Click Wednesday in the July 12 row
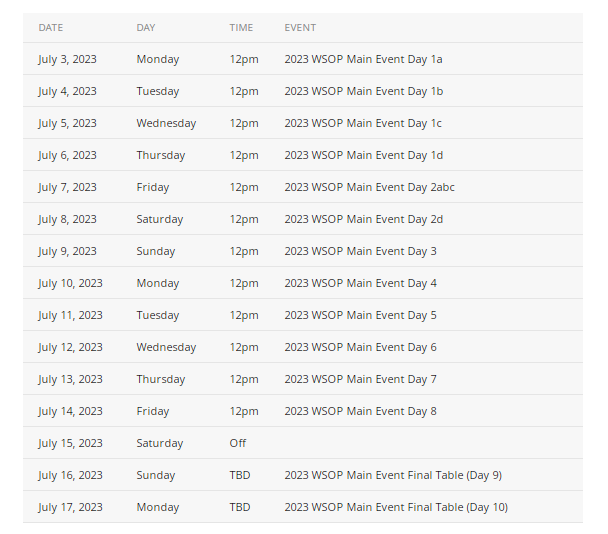Image resolution: width=608 pixels, height=534 pixels. click(x=166, y=347)
